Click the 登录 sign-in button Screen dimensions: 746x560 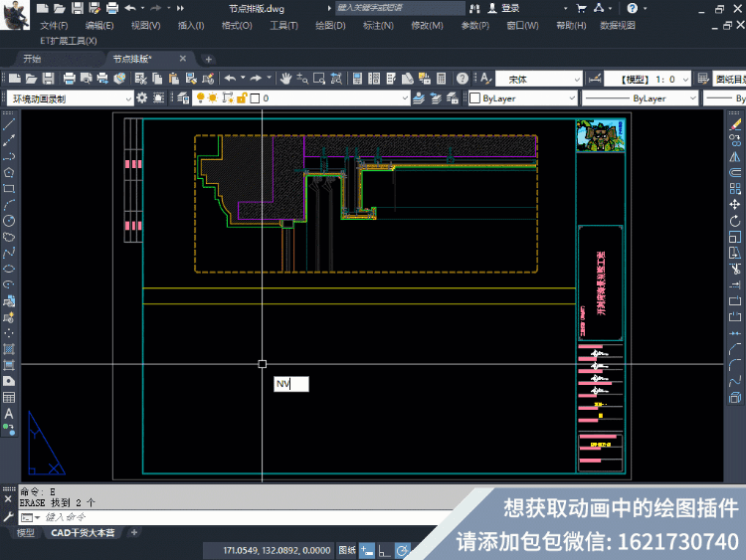[504, 8]
